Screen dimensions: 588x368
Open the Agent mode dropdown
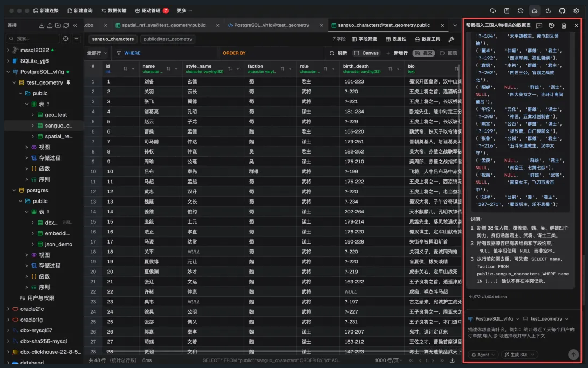483,355
